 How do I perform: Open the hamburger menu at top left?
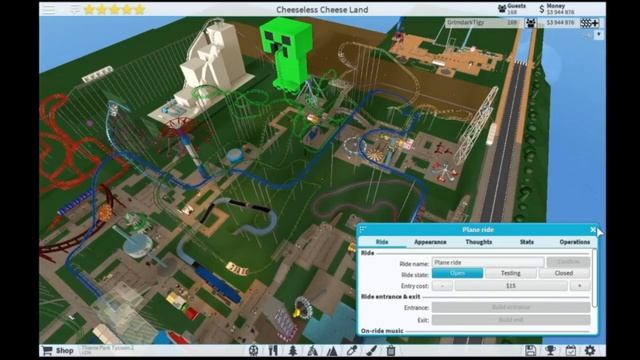[50, 9]
